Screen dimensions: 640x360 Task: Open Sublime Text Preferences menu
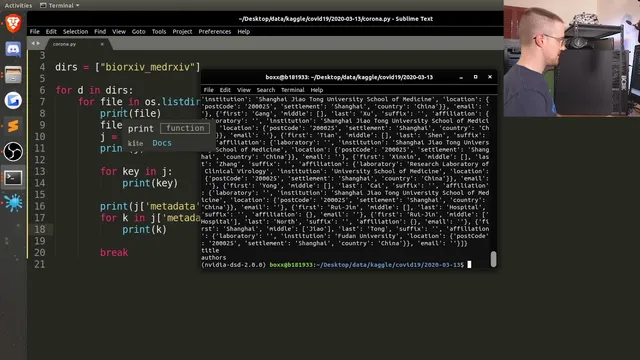[215, 31]
